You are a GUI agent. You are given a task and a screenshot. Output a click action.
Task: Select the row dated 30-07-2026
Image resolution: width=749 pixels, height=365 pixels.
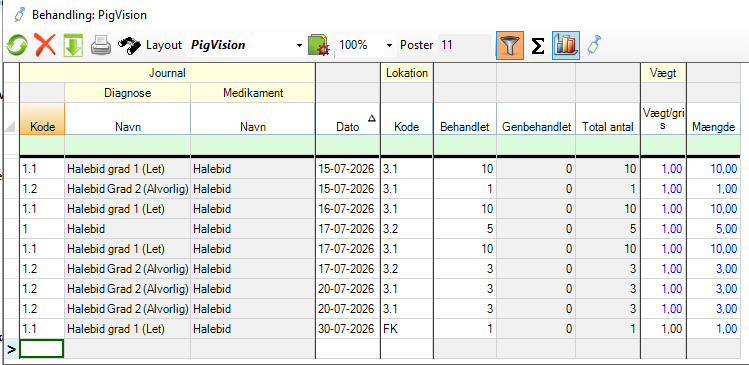(x=380, y=329)
